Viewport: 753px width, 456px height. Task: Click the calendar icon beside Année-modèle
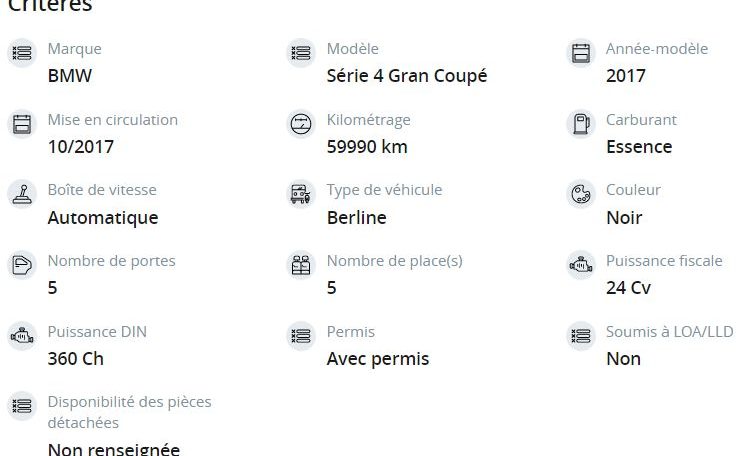point(581,53)
